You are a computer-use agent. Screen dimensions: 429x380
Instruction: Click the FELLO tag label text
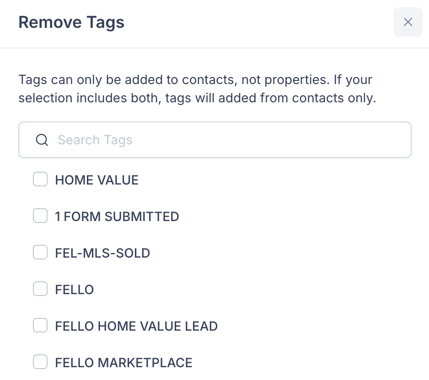tap(74, 289)
